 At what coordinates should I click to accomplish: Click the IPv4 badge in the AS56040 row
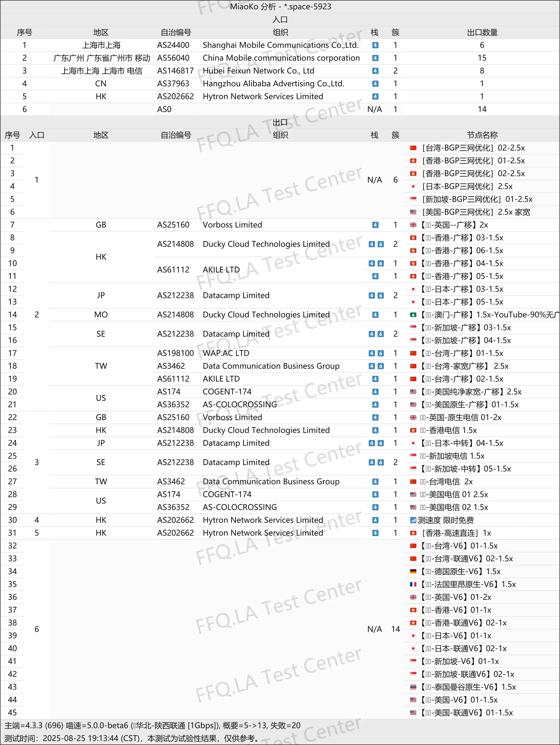tap(375, 58)
